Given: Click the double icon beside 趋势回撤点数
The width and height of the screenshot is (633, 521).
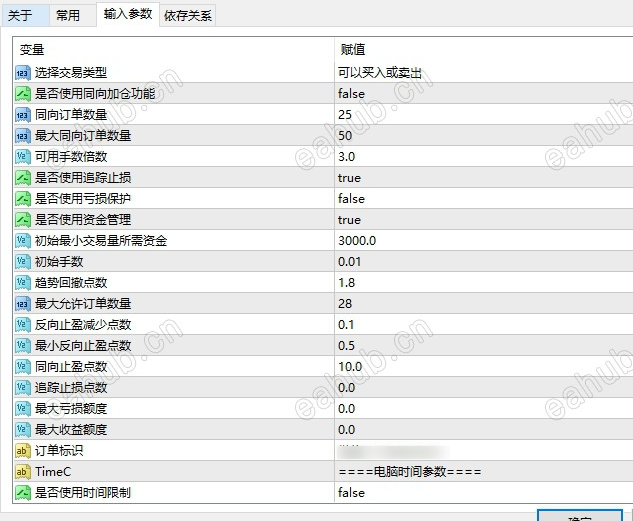Looking at the screenshot, I should tap(23, 282).
